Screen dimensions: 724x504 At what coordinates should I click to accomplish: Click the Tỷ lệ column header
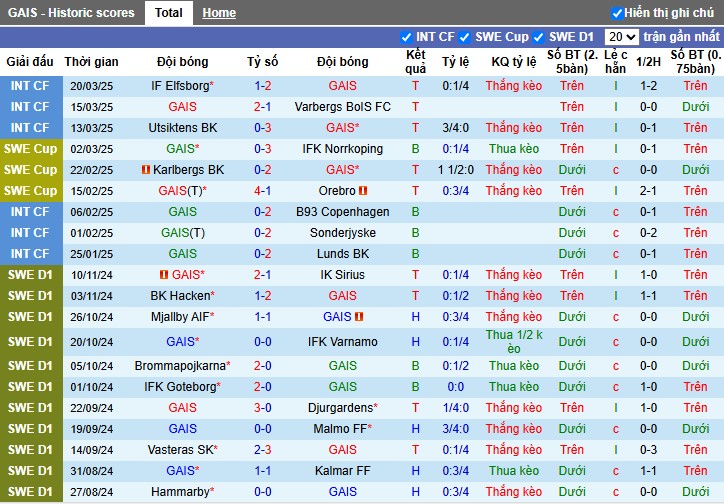click(x=455, y=61)
